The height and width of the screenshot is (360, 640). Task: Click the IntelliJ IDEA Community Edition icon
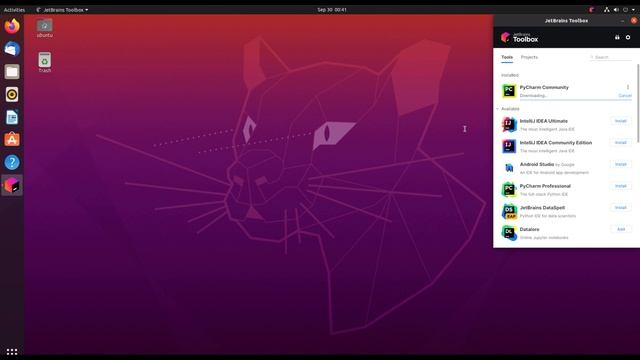coord(509,146)
